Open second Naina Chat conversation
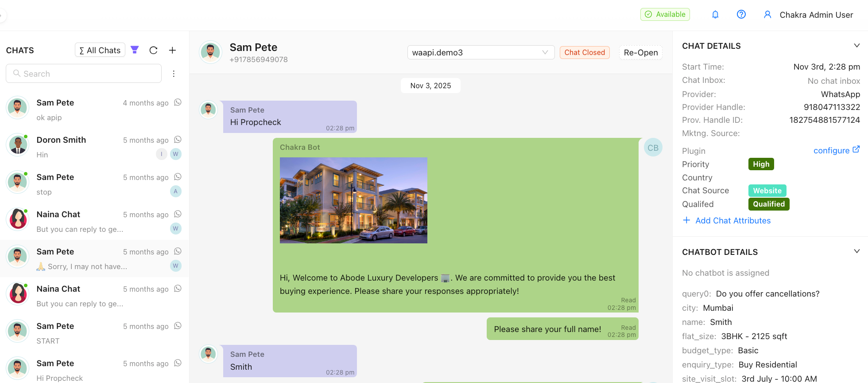Viewport: 868px width, 383px height. (94, 295)
